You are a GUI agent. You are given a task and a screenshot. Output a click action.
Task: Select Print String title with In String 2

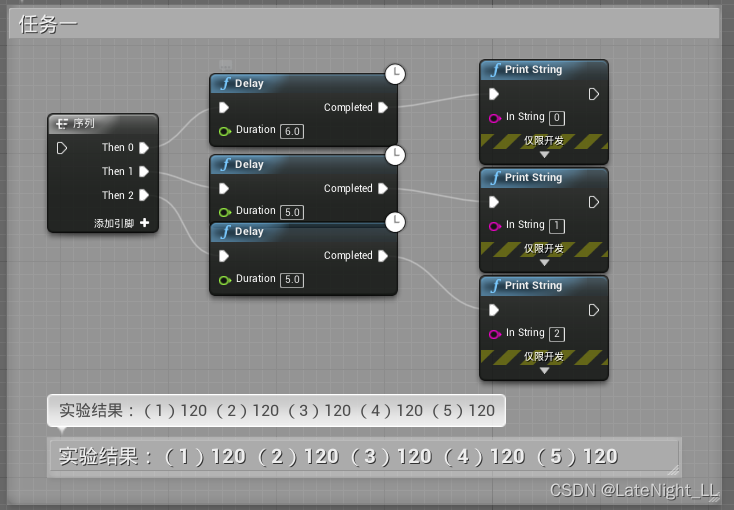pos(533,285)
